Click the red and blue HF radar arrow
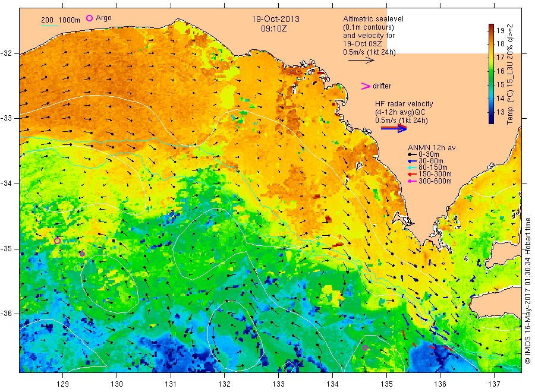This screenshot has height=392, width=535. (394, 128)
